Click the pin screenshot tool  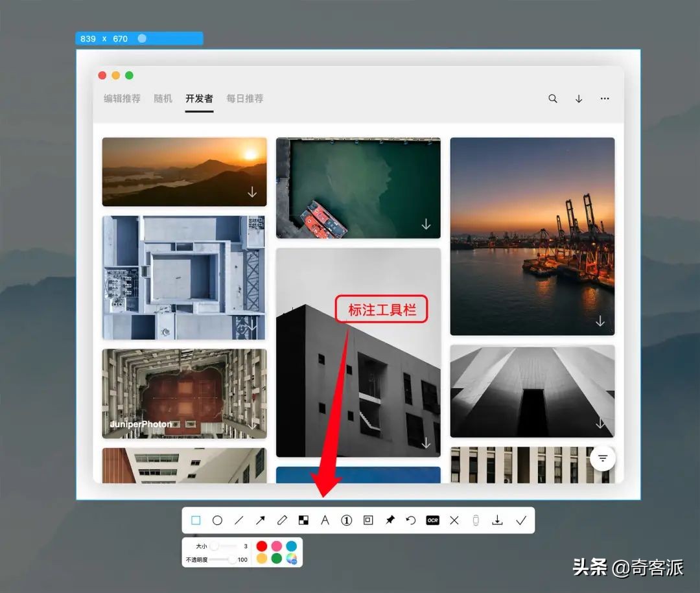(x=390, y=520)
